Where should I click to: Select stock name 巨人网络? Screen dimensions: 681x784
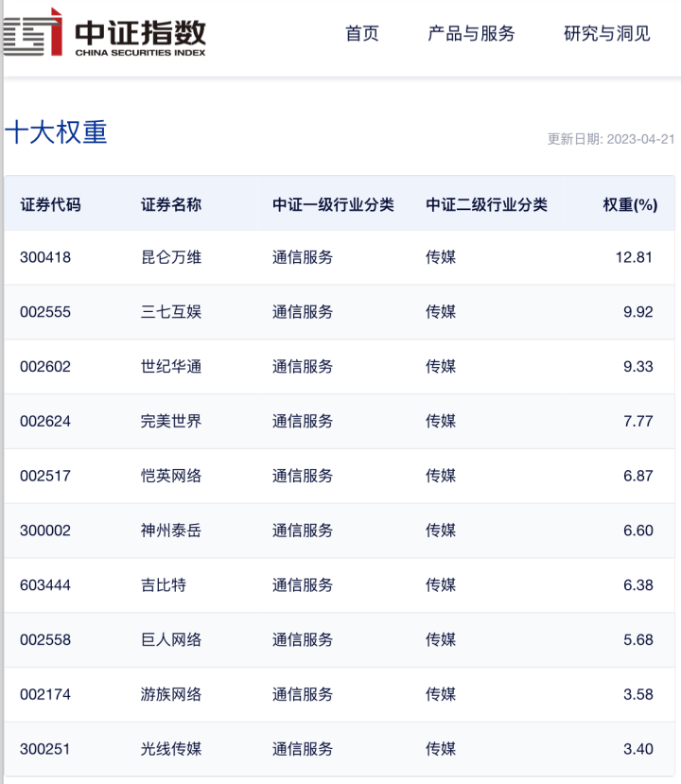click(x=171, y=639)
